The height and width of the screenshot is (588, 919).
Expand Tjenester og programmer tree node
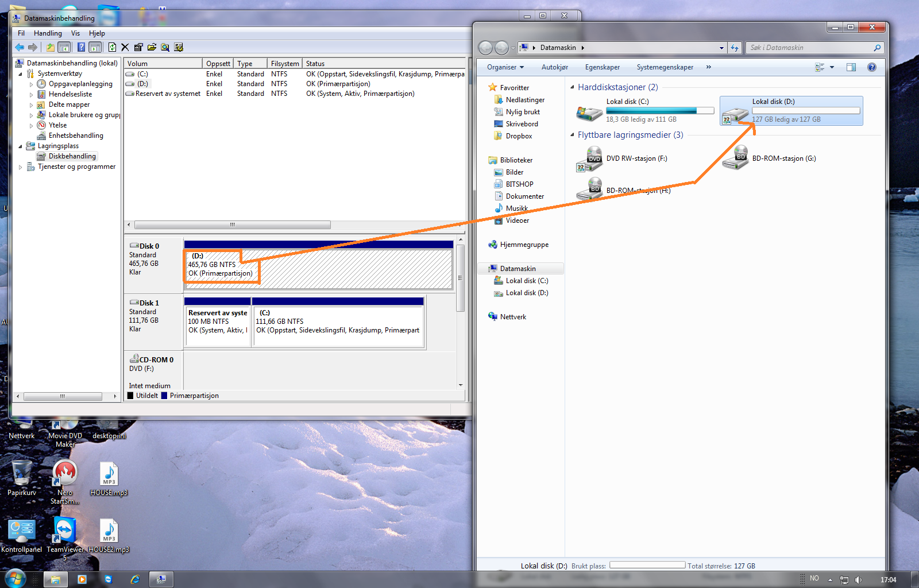tap(21, 167)
